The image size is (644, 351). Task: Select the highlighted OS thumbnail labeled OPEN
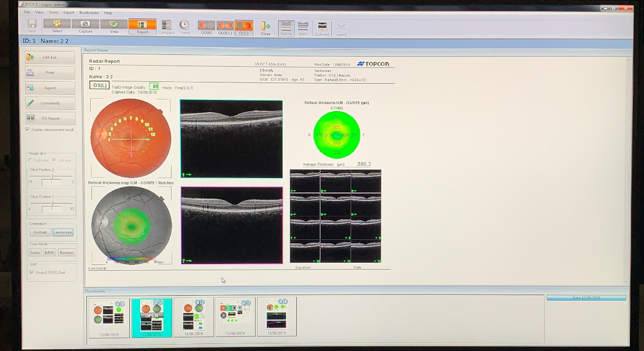click(152, 318)
